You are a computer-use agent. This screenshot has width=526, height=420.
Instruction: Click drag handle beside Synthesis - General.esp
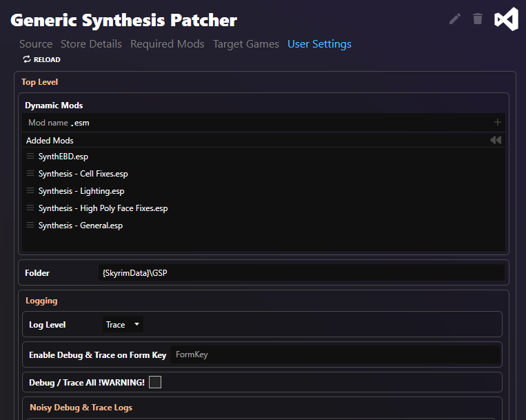tap(30, 225)
